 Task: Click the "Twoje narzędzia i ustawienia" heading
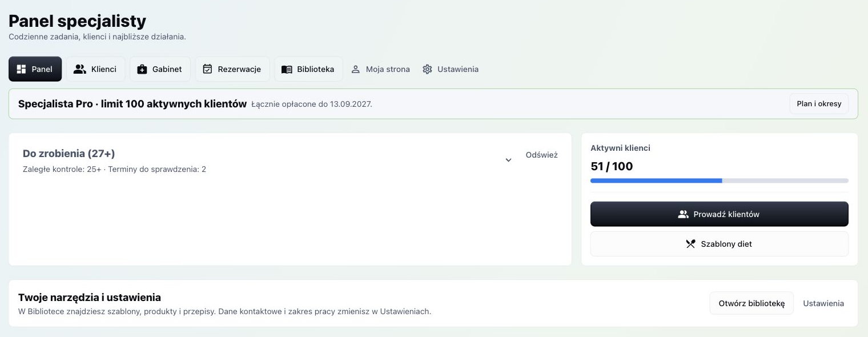(90, 298)
